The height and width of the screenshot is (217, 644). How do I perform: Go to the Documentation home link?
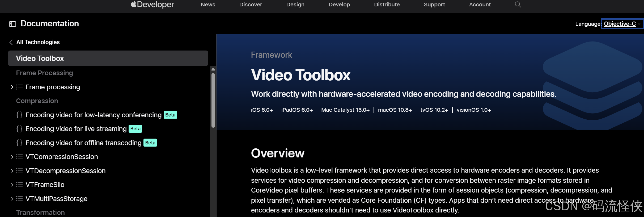pyautogui.click(x=50, y=23)
